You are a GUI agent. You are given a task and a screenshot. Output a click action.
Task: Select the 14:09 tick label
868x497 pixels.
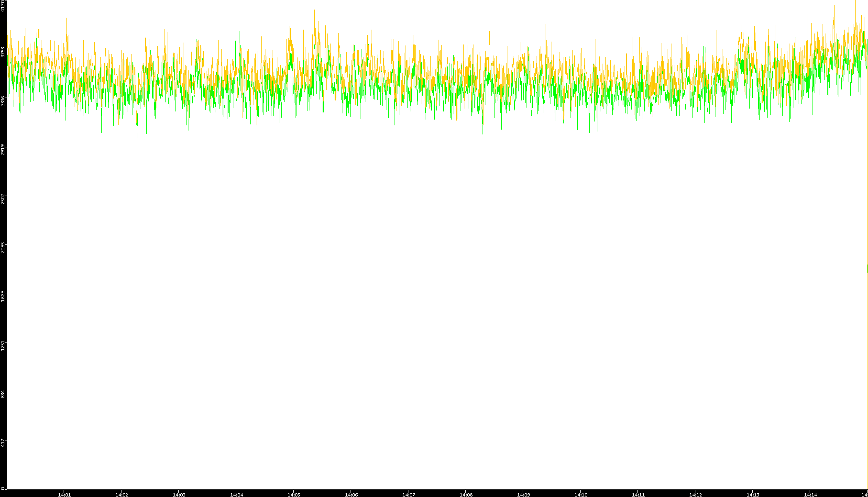523,495
